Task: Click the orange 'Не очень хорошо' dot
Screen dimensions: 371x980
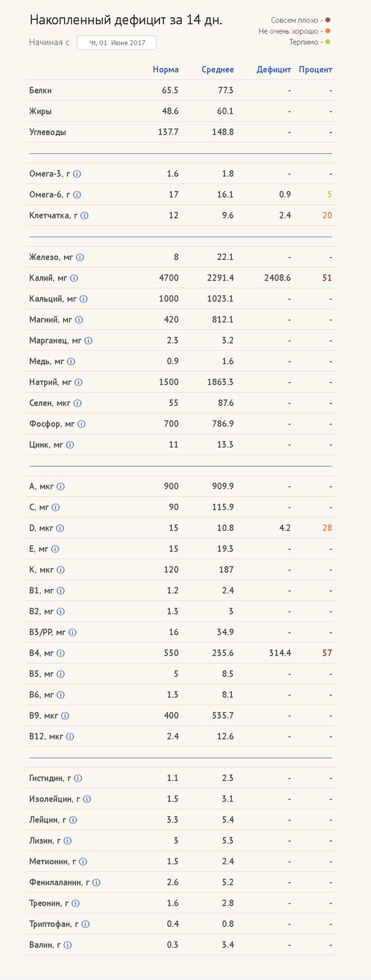Action: click(x=328, y=32)
